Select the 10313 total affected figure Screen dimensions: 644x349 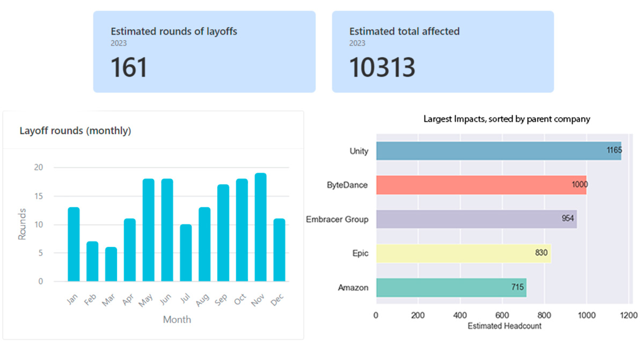point(382,67)
